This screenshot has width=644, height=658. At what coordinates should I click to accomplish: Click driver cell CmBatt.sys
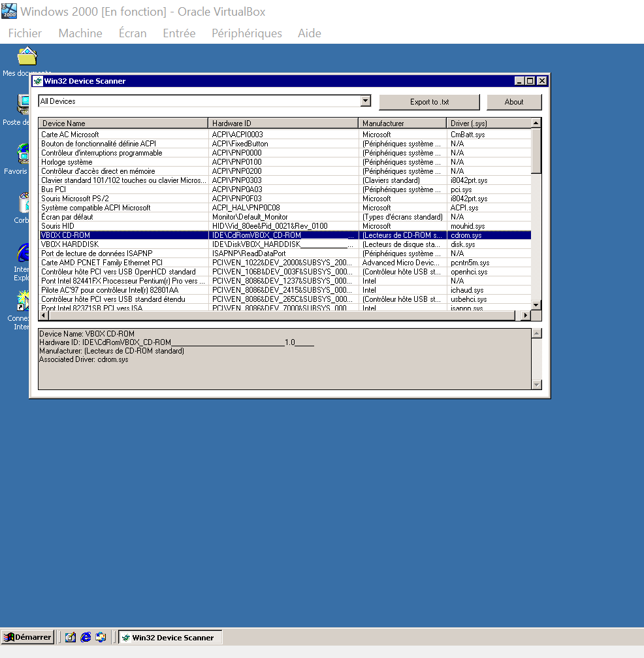[468, 135]
